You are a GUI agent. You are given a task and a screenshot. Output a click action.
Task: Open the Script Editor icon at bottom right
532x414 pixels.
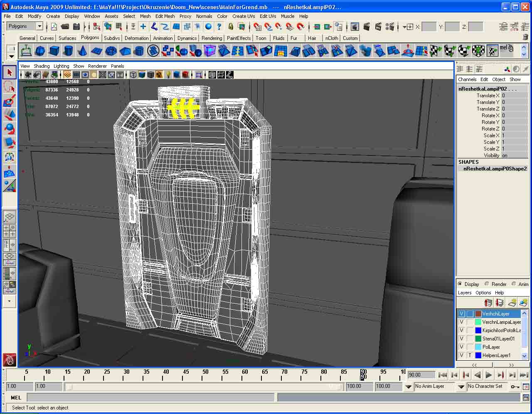[526, 398]
